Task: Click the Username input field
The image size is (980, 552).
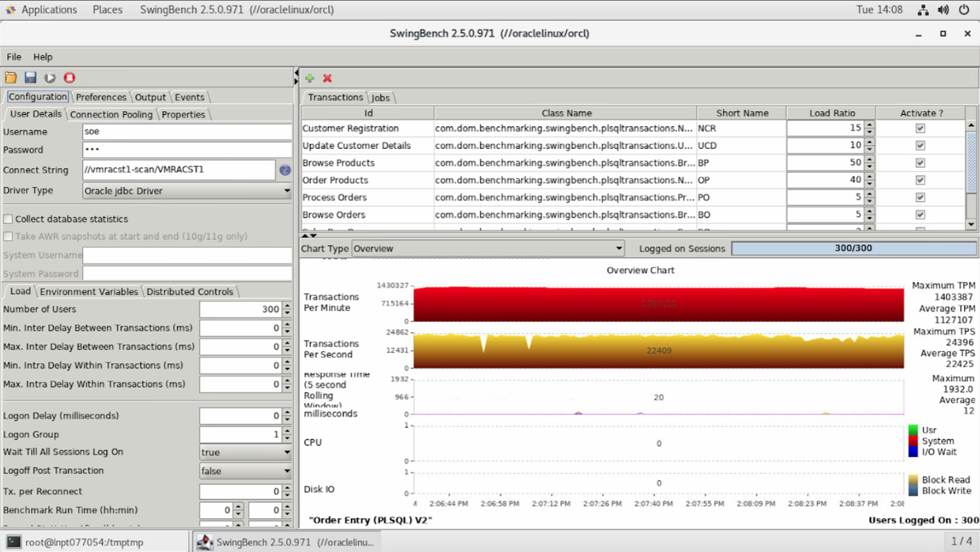Action: click(187, 132)
